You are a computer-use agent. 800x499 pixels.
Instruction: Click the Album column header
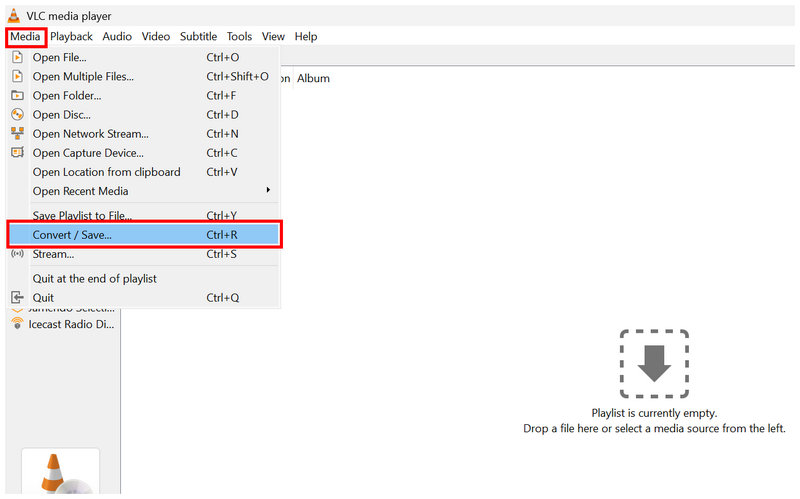[313, 78]
